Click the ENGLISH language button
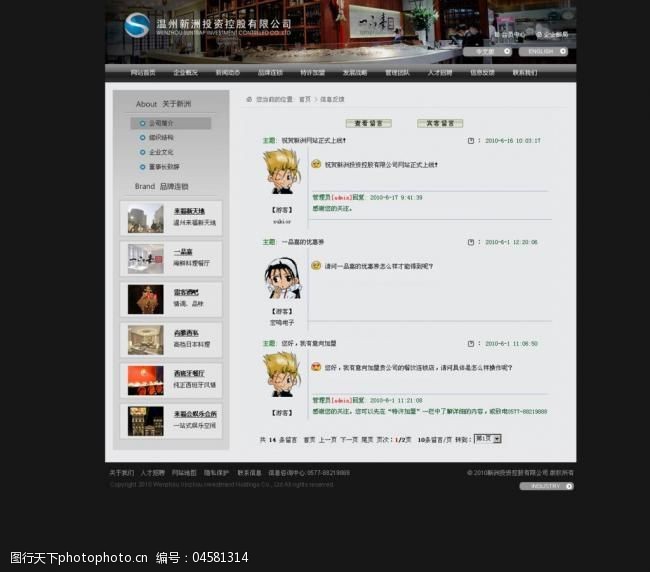Viewport: 650px width, 572px height. point(543,51)
